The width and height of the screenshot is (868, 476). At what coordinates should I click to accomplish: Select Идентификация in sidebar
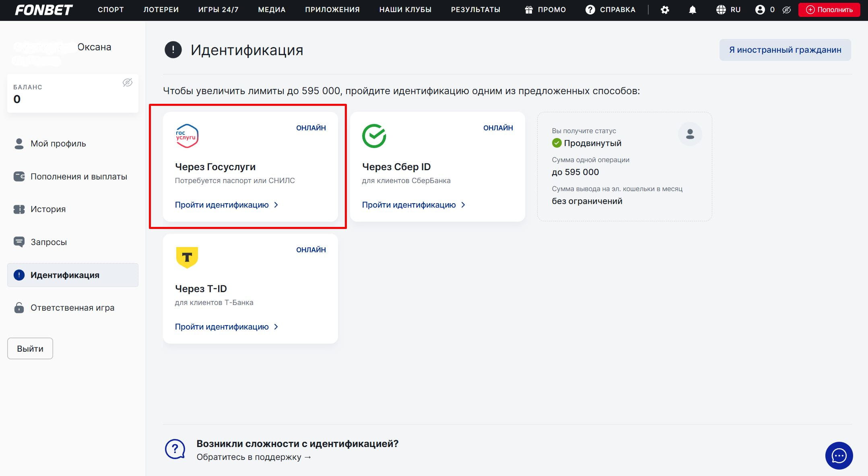(x=73, y=275)
